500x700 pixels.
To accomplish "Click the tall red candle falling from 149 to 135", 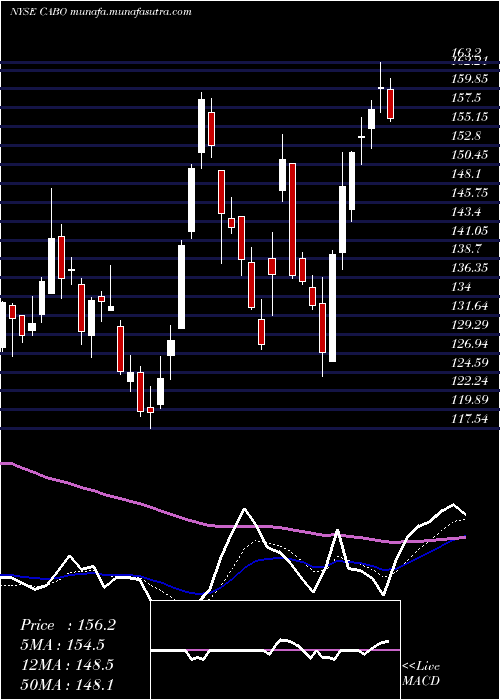I will pos(292,220).
